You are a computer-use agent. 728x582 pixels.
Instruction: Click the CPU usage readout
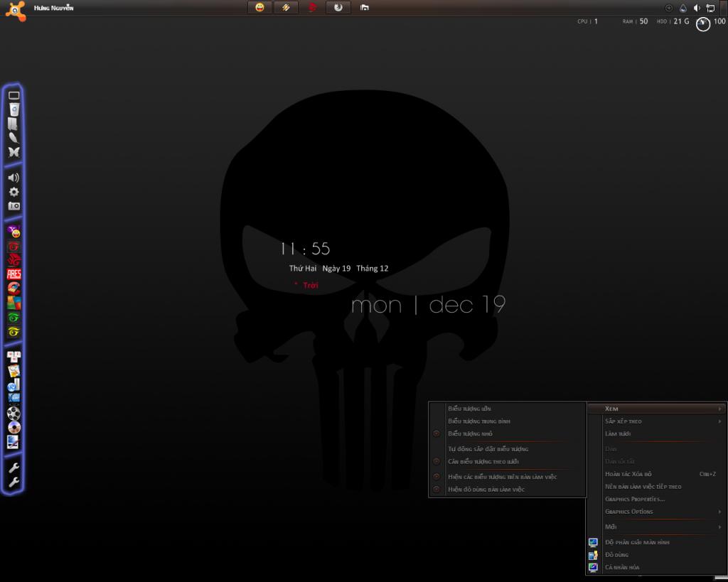pyautogui.click(x=587, y=21)
